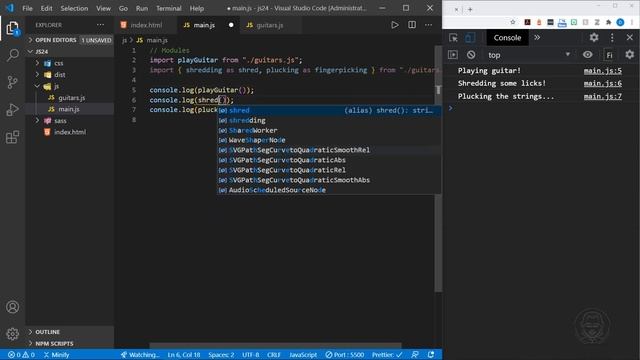Screen dimensions: 640x360
Task: Expand the css folder
Action: coord(70,63)
